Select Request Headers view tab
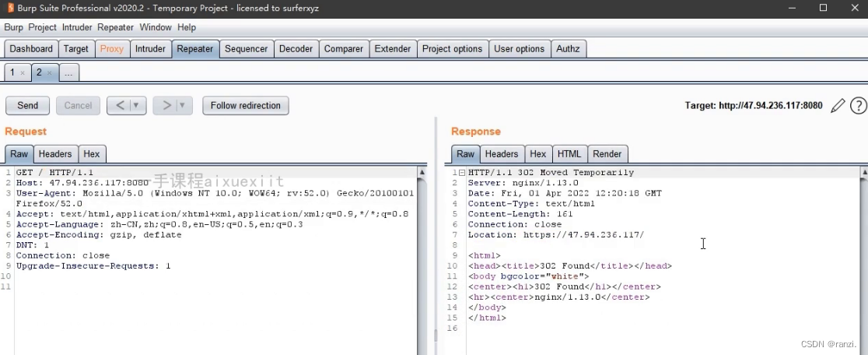The height and width of the screenshot is (355, 868). [x=55, y=154]
